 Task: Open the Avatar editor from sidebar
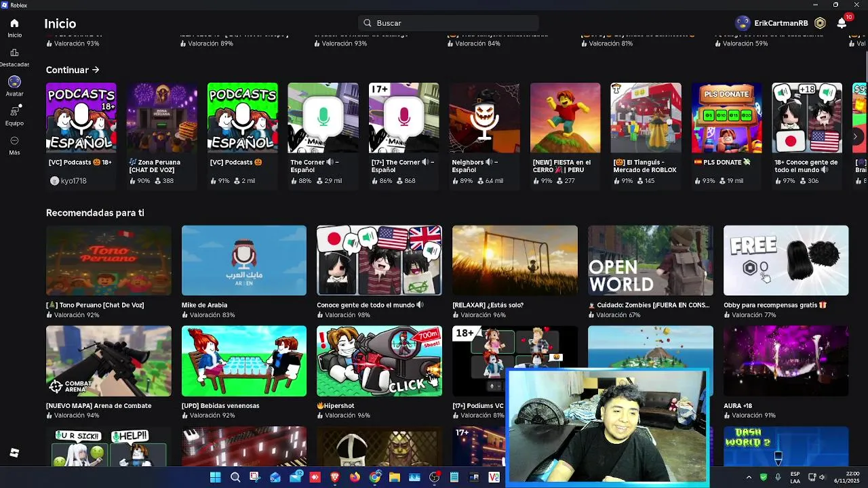14,86
